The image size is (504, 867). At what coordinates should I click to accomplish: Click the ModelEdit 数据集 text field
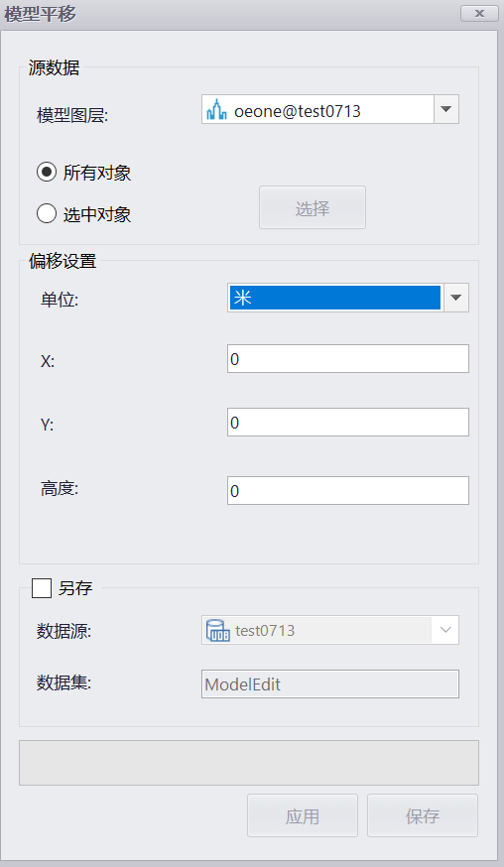click(x=330, y=684)
